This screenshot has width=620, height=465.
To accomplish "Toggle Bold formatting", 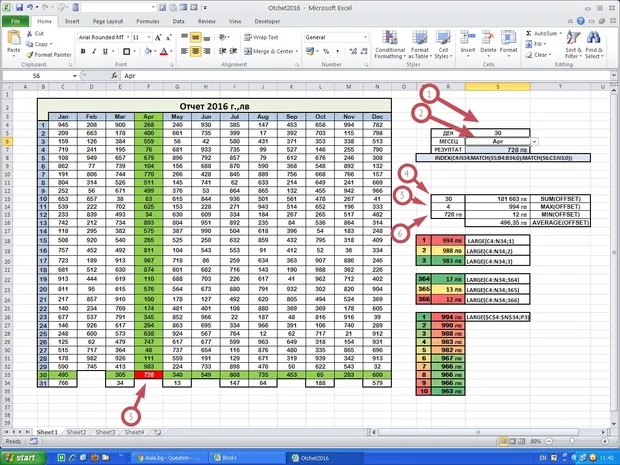I will [x=82, y=51].
